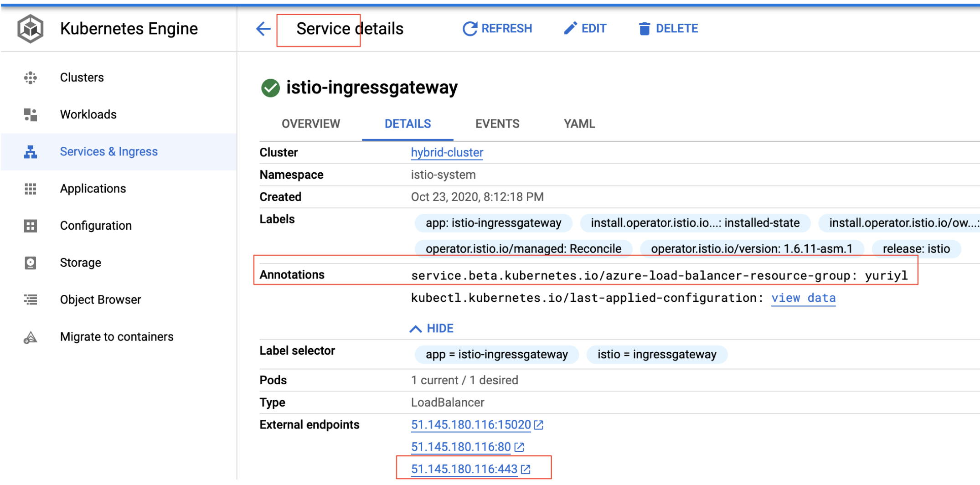
Task: Click the Clusters sidebar icon
Action: [x=30, y=78]
